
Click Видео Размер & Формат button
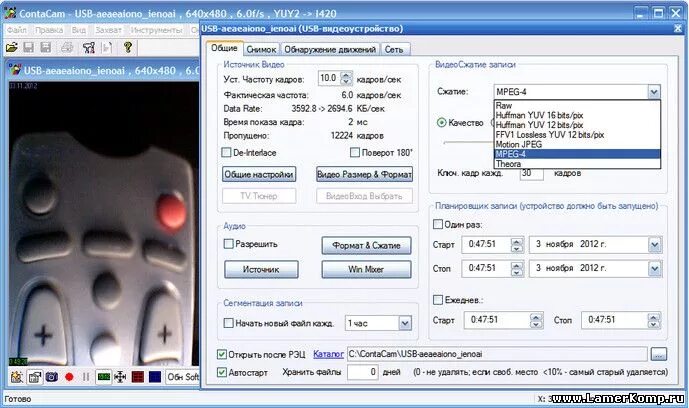(364, 174)
